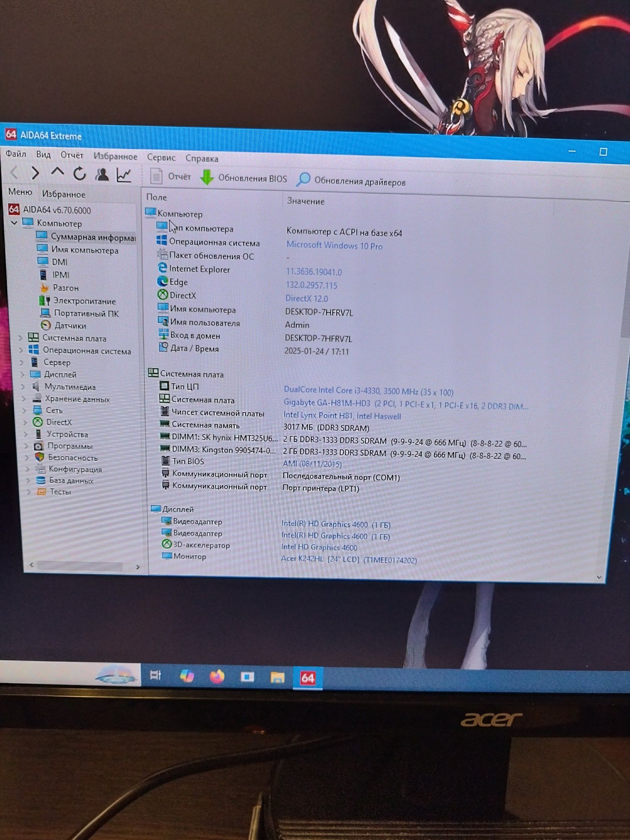Click the Edge row icon
Image resolution: width=630 pixels, height=840 pixels.
point(163,281)
